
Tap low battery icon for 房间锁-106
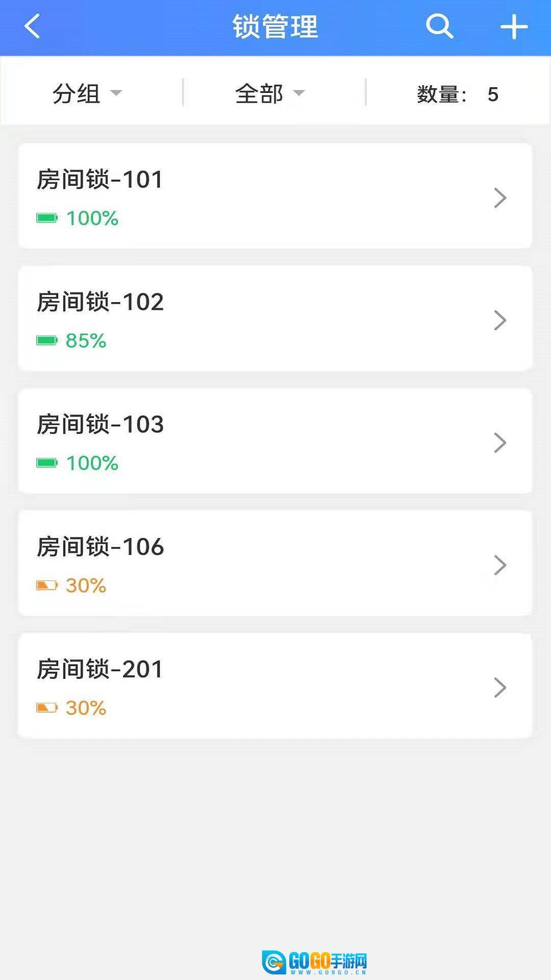pyautogui.click(x=47, y=585)
